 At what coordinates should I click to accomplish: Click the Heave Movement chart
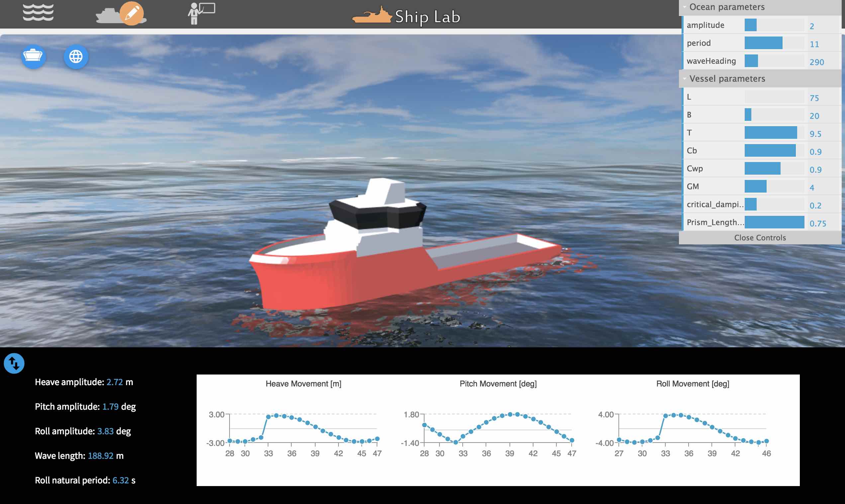303,429
